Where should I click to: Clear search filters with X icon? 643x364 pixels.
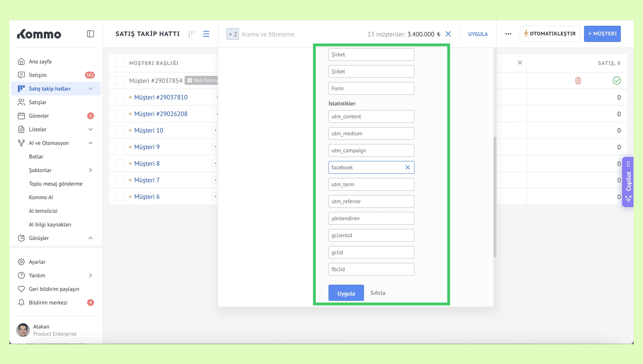click(448, 34)
